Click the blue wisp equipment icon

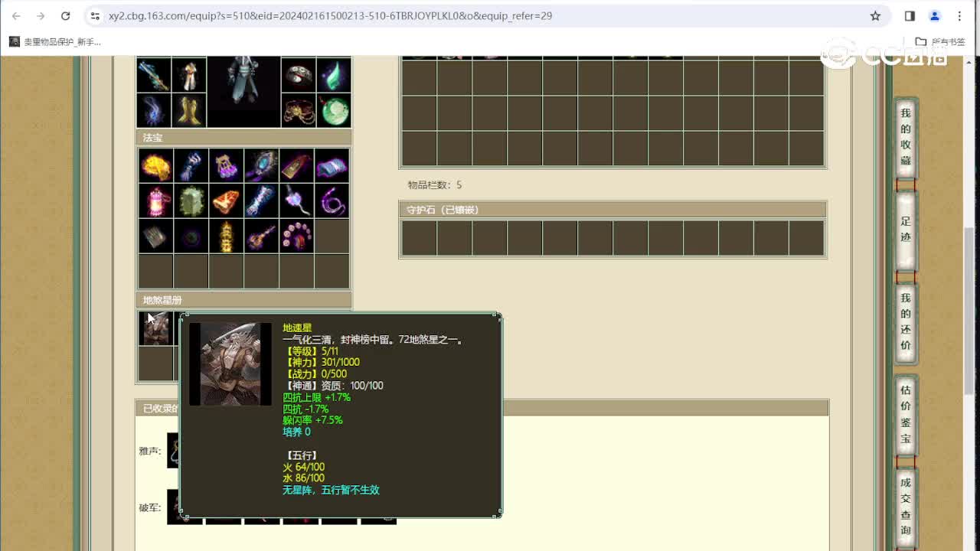154,110
